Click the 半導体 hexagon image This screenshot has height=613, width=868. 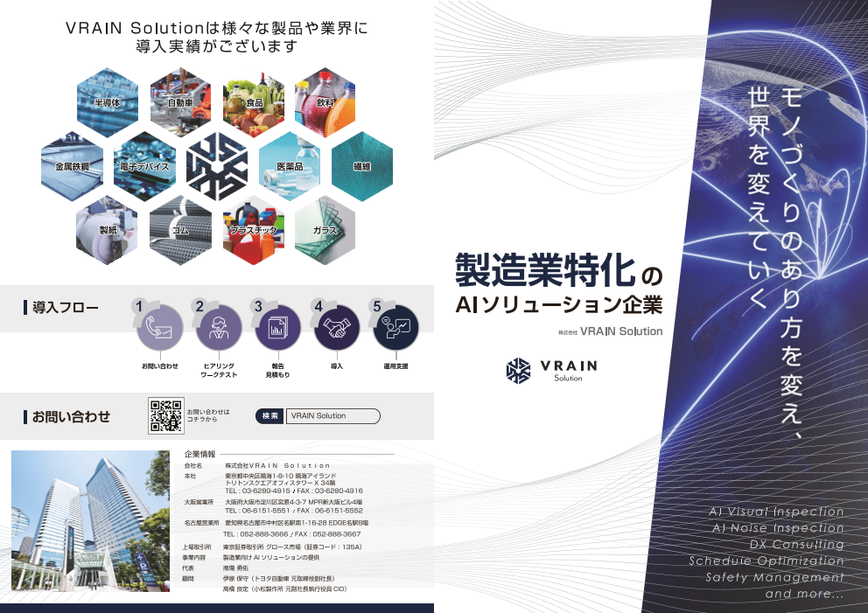(x=108, y=102)
